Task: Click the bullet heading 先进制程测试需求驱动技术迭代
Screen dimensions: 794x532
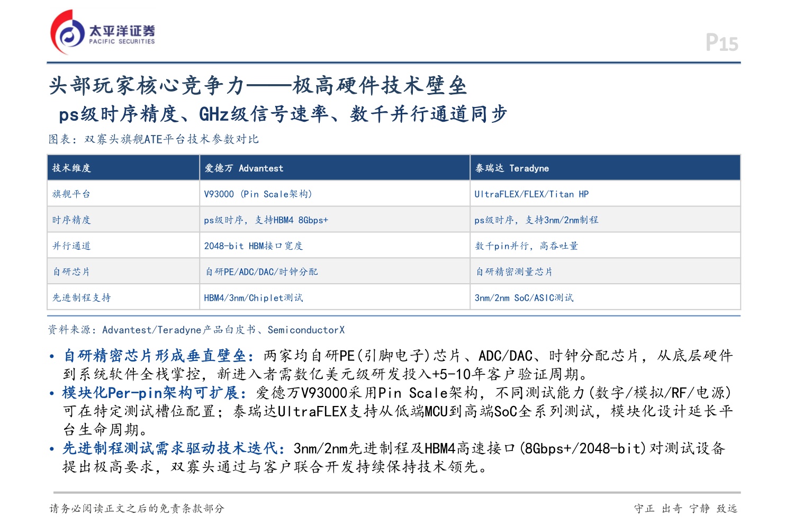Action: [x=174, y=448]
